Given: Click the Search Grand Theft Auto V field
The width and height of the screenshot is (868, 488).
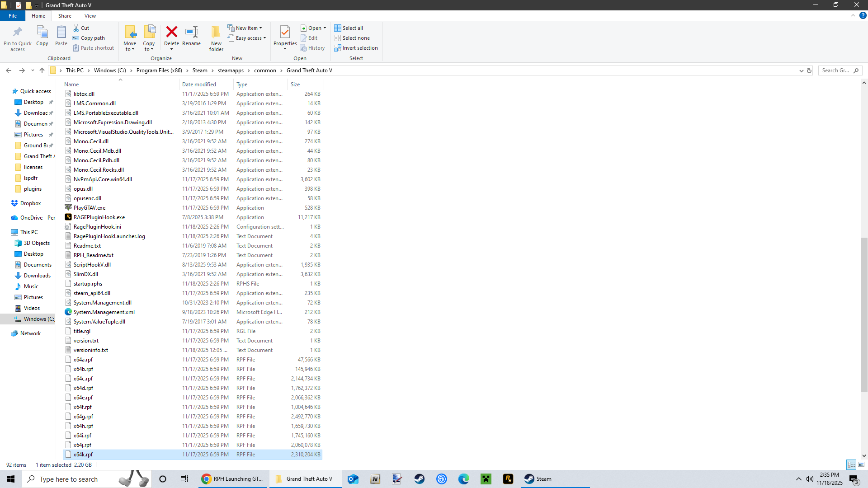Looking at the screenshot, I should tap(835, 70).
